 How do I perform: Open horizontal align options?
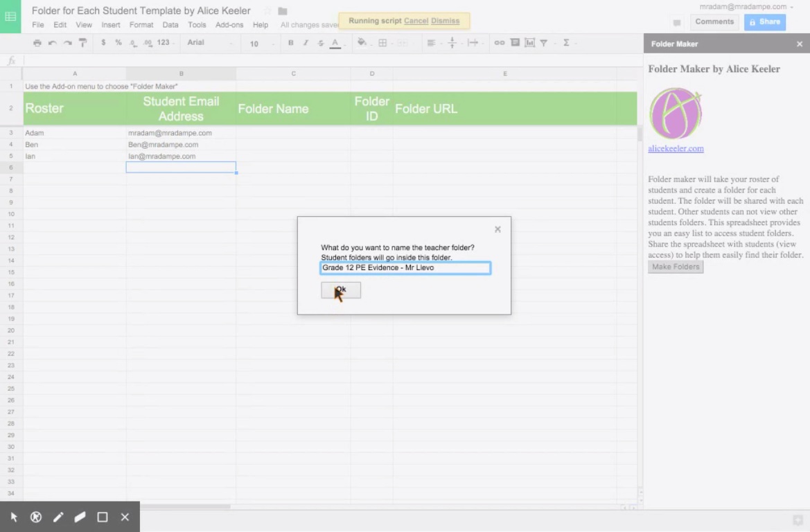[432, 43]
